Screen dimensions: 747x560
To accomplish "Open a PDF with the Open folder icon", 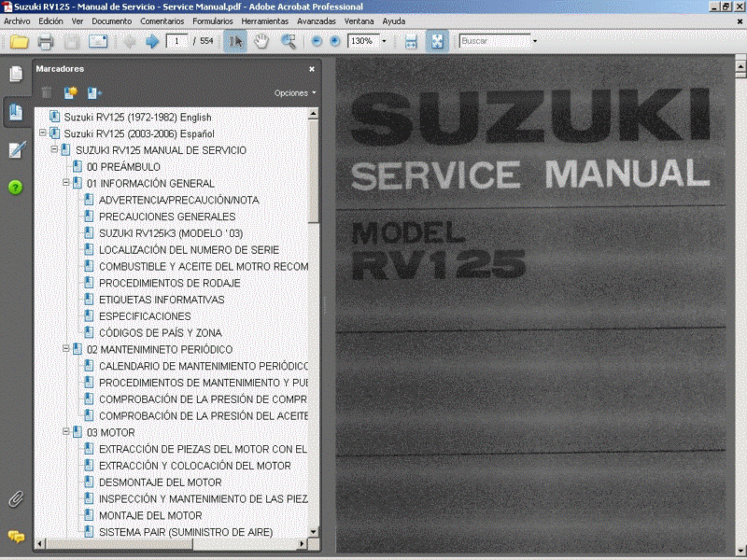I will pos(20,41).
